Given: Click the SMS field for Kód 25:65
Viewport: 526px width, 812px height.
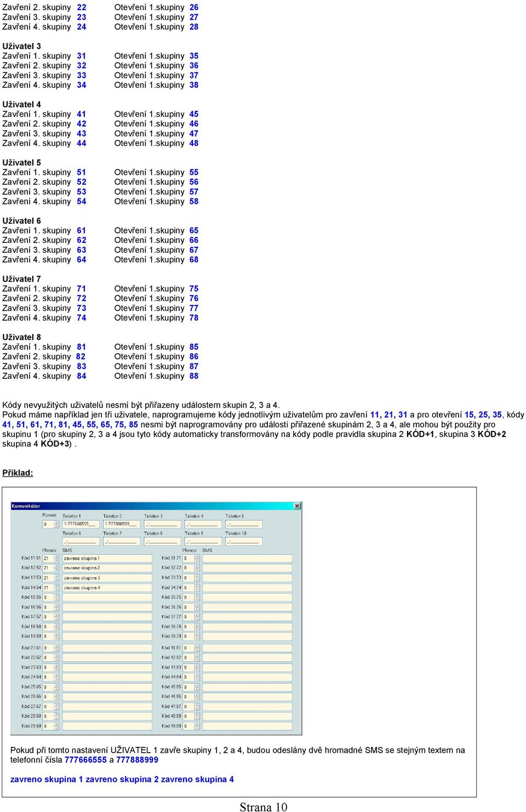Looking at the screenshot, I should tap(107, 687).
